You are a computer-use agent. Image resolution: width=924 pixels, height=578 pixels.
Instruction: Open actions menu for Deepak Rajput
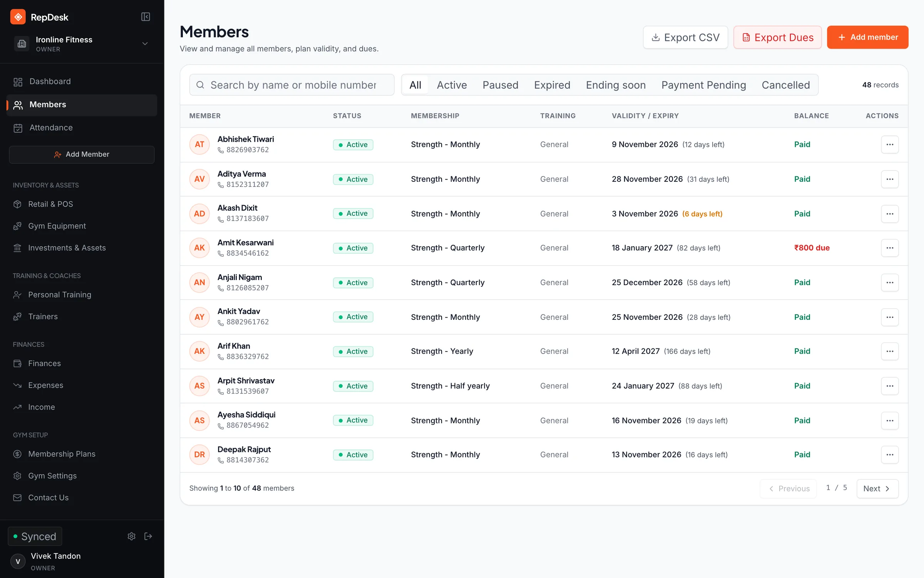[x=890, y=455]
